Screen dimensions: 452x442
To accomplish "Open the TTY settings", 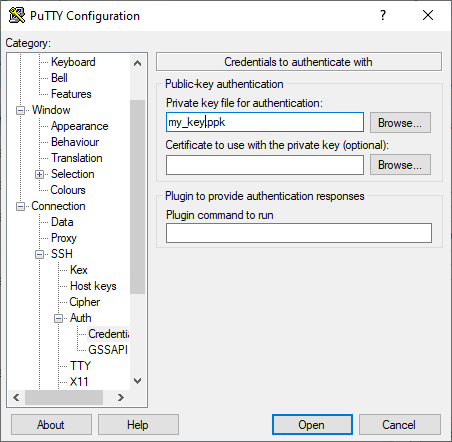I will click(80, 366).
